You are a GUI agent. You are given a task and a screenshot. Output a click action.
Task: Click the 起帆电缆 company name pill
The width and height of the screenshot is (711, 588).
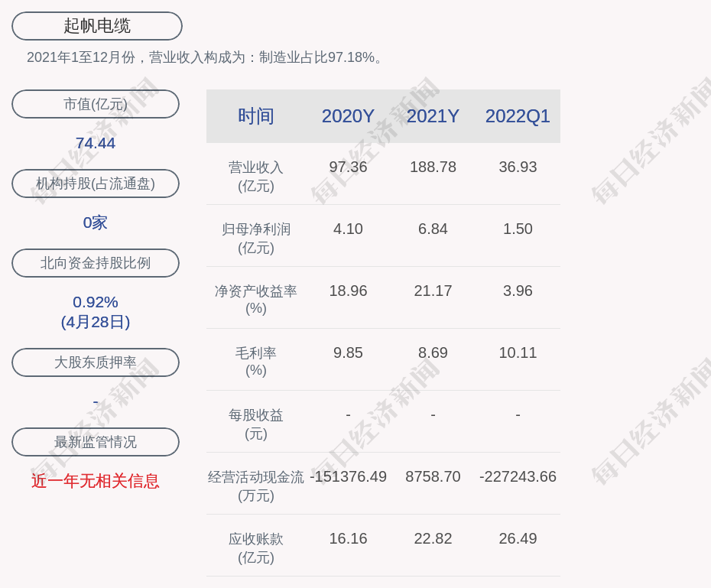[97, 26]
